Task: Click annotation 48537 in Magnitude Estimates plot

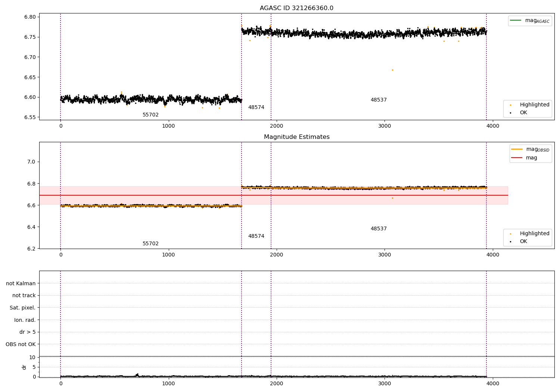Action: coord(379,229)
